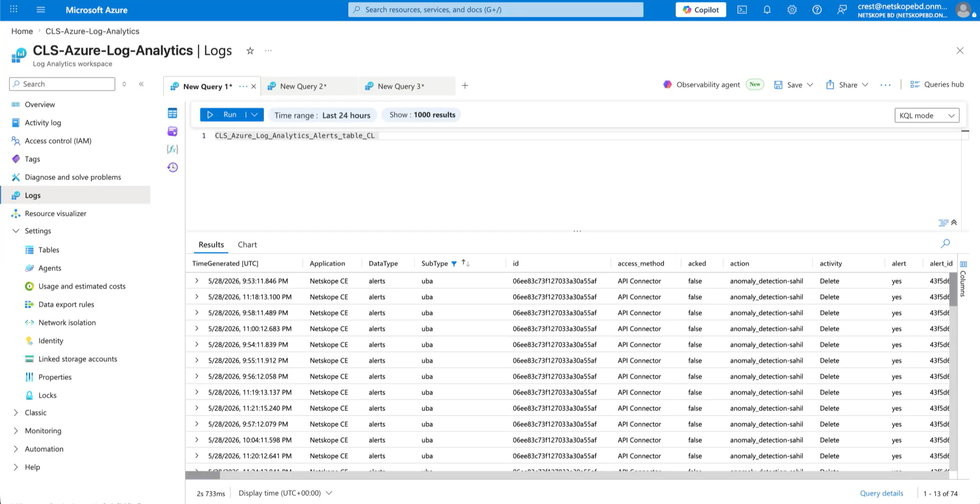This screenshot has width=980, height=504.
Task: Toggle SubType column sort order
Action: [x=466, y=263]
